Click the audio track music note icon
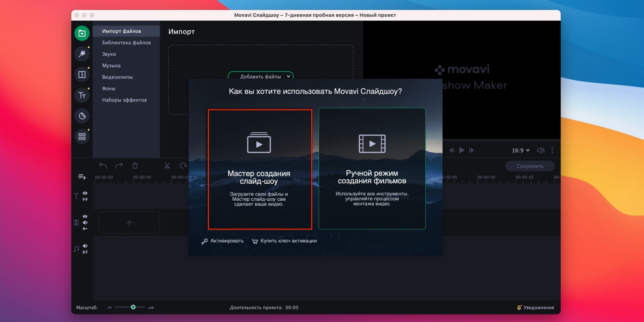 coord(76,249)
